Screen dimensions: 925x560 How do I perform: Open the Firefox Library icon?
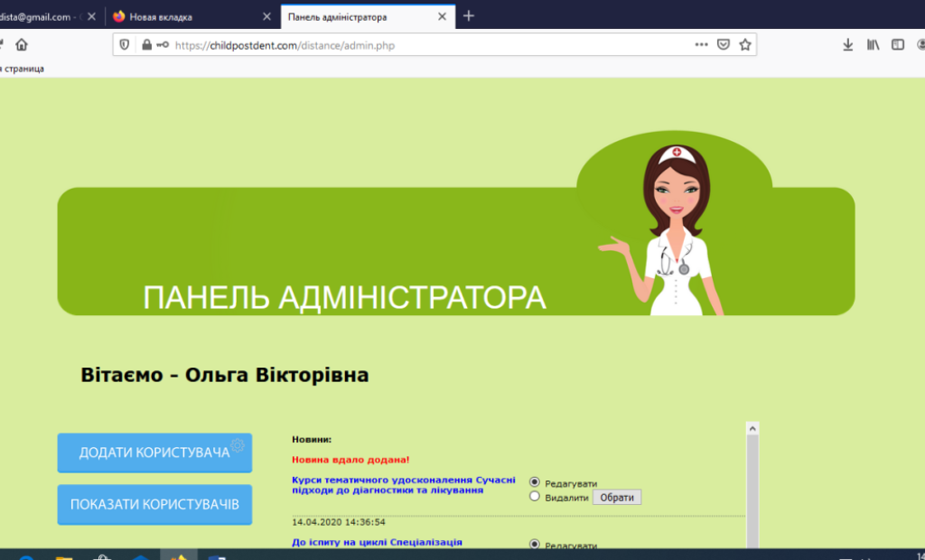pos(872,43)
